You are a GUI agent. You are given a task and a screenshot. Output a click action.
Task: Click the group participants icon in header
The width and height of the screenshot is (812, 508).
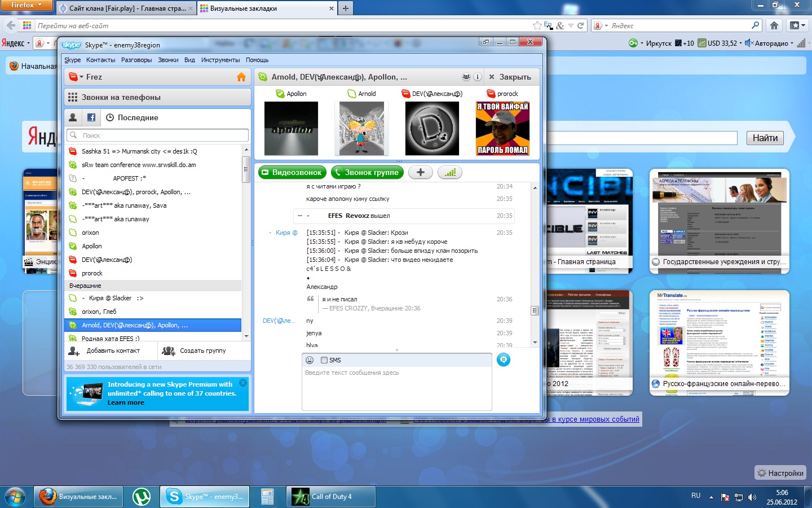(466, 77)
